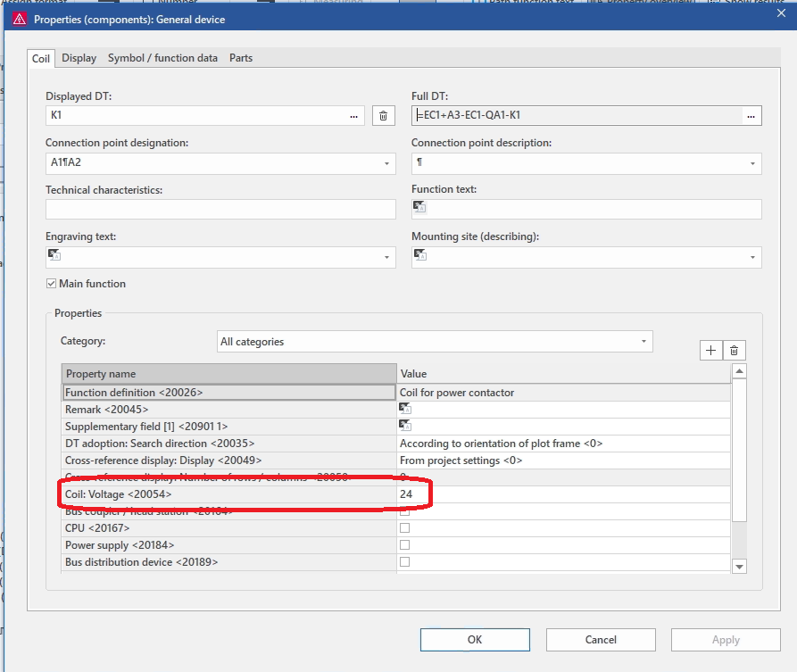Expand the Connection point designation dropdown
Screen dimensions: 797x672
click(386, 164)
